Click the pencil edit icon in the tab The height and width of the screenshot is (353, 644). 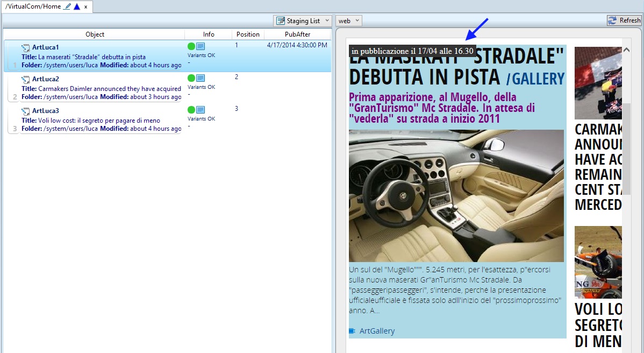coord(68,6)
